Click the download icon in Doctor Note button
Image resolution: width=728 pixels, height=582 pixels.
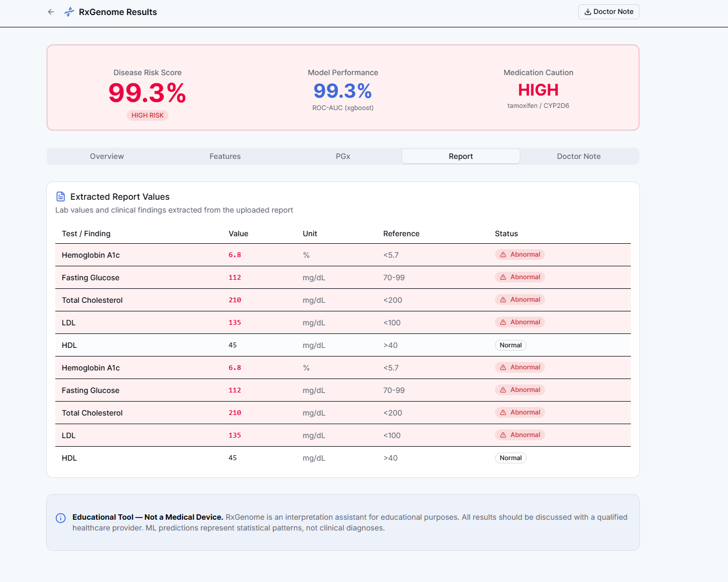click(588, 12)
